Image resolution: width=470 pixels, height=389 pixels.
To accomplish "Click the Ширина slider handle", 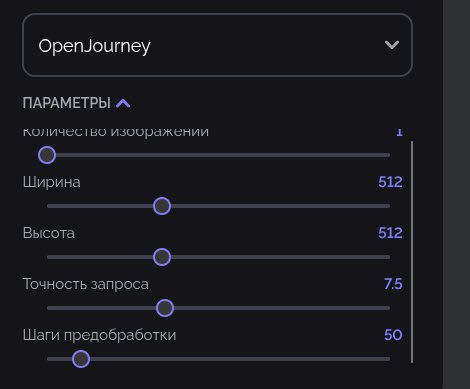I will (162, 206).
